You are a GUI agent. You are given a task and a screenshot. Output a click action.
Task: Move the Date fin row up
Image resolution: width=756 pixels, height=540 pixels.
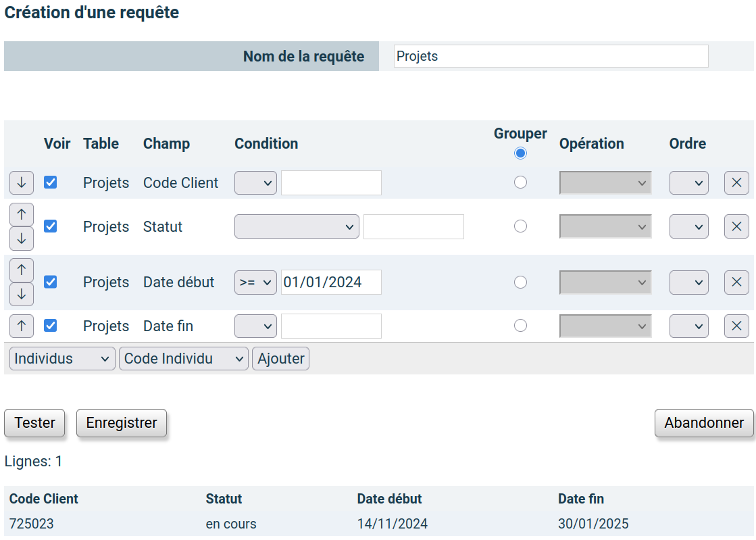(21, 326)
